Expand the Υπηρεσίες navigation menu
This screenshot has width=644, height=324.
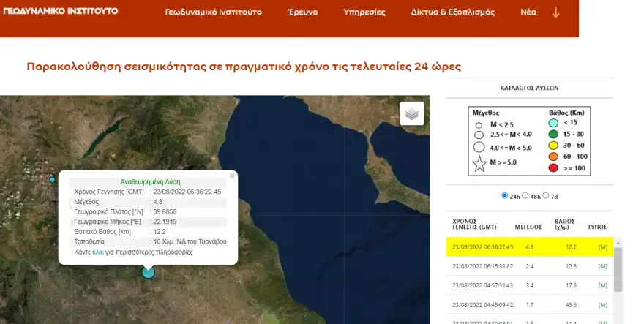pyautogui.click(x=365, y=12)
